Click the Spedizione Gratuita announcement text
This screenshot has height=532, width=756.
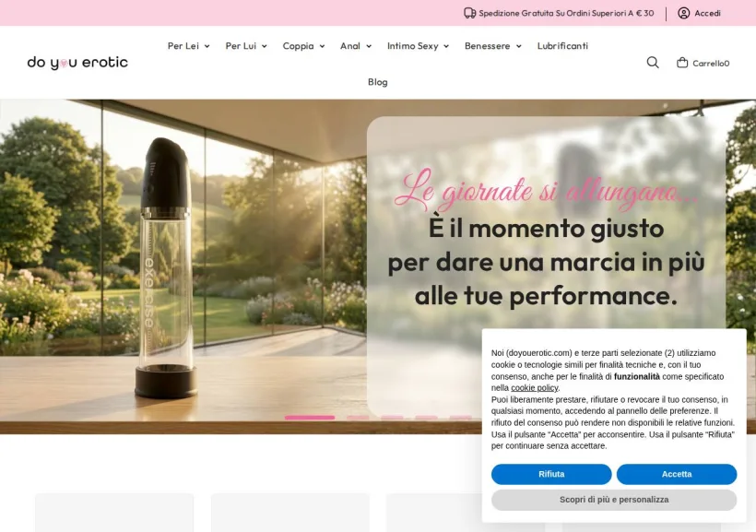[566, 13]
